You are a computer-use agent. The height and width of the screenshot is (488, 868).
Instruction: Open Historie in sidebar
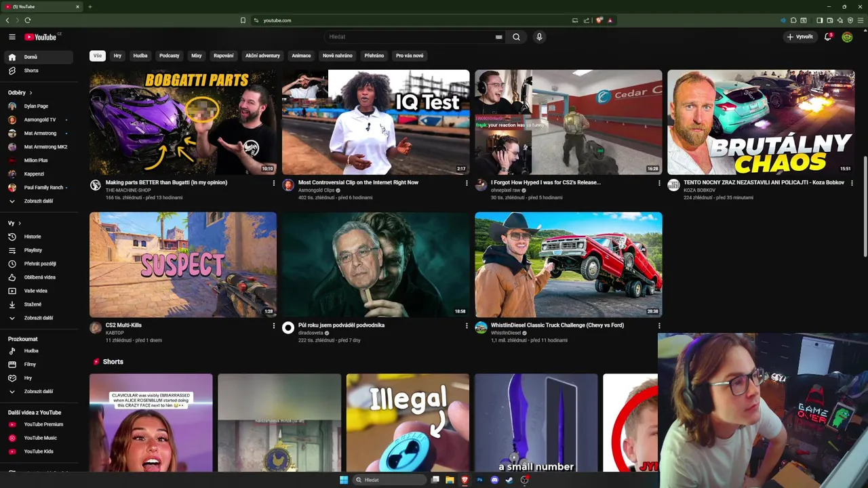[38, 237]
